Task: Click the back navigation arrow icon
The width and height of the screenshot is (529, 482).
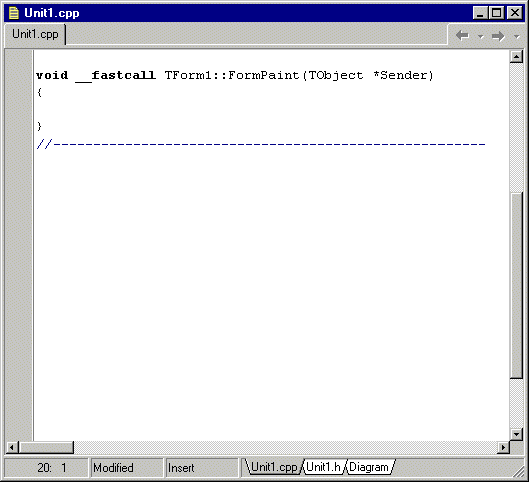Action: click(x=462, y=35)
